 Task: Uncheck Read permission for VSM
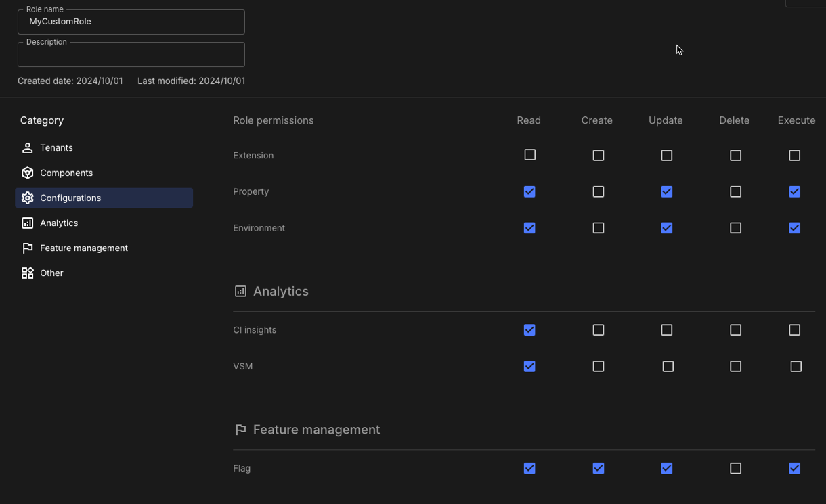click(x=529, y=366)
